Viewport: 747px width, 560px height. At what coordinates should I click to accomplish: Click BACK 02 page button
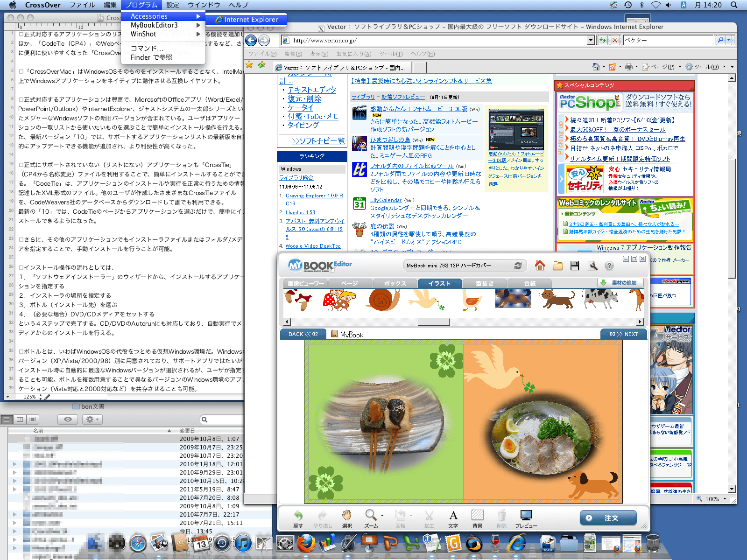tap(303, 334)
